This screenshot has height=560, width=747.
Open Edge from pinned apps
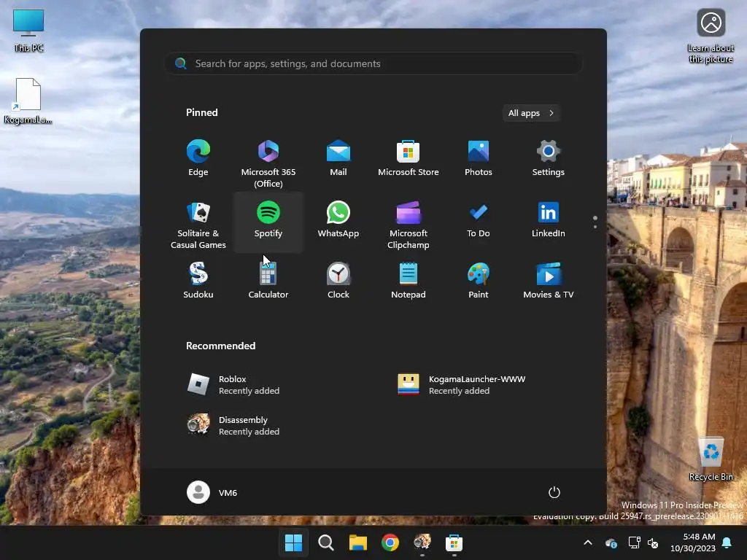click(198, 159)
